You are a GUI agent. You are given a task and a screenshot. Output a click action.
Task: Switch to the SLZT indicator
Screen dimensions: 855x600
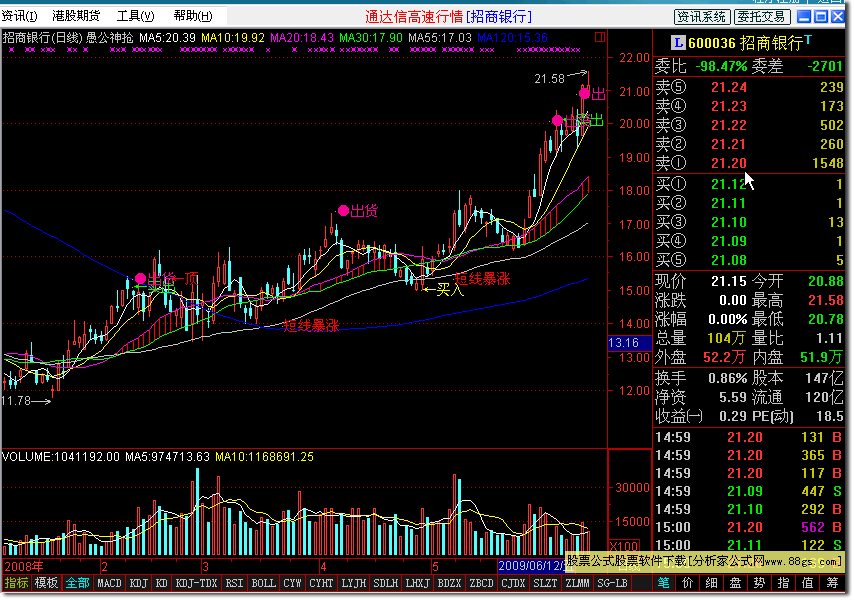(545, 583)
